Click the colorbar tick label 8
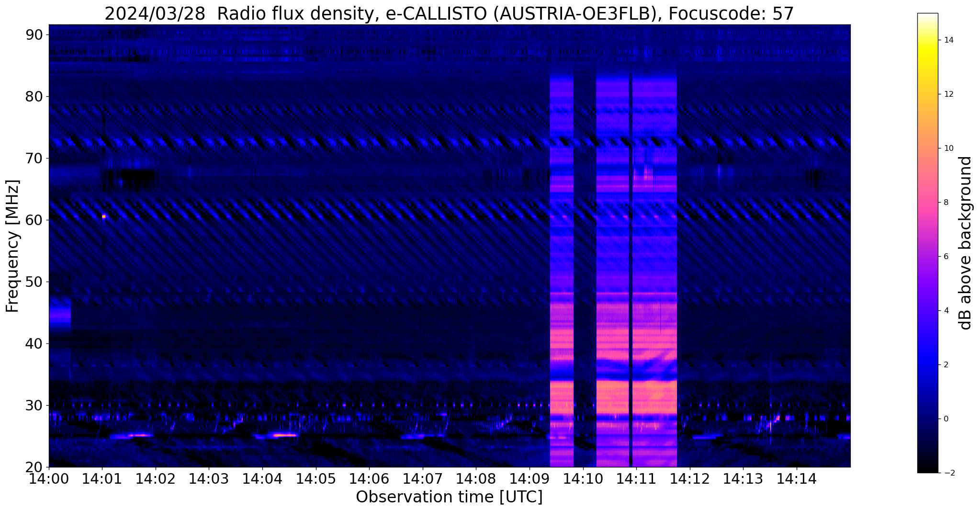980x511 pixels. pyautogui.click(x=946, y=203)
